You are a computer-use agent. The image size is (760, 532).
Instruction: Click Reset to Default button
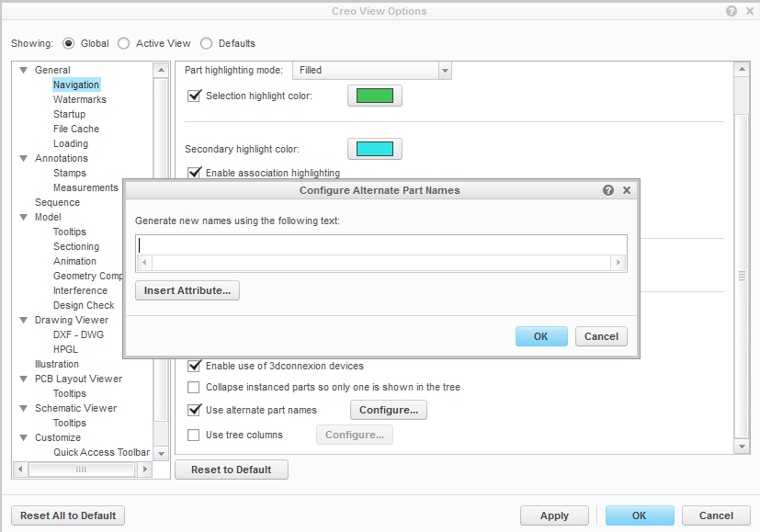tap(232, 470)
